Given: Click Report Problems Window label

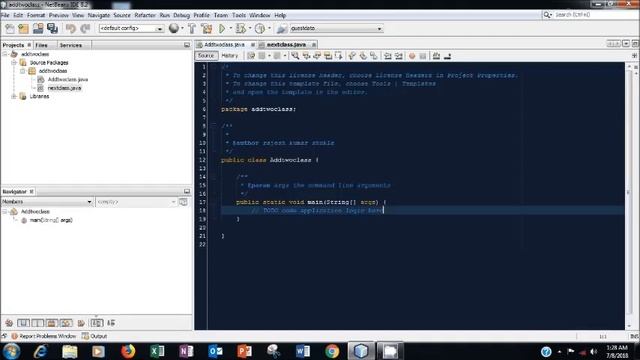Looking at the screenshot, I should pos(48,336).
